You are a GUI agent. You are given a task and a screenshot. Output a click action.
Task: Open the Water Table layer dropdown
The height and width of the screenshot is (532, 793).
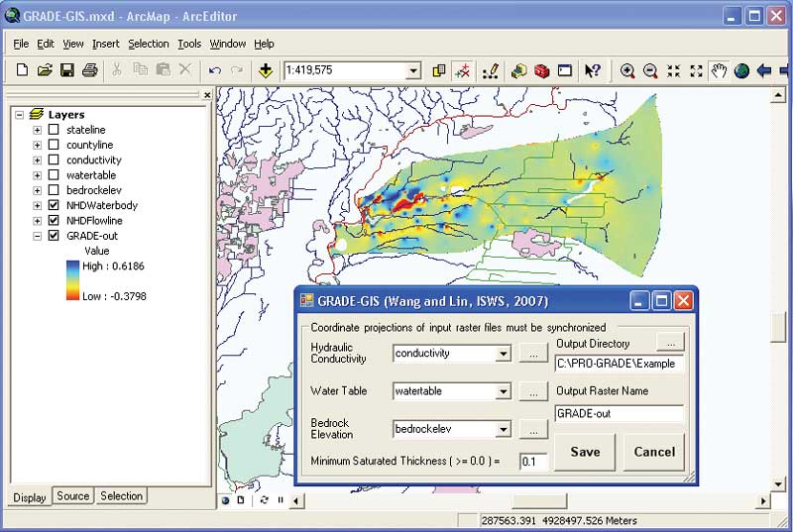pyautogui.click(x=503, y=391)
